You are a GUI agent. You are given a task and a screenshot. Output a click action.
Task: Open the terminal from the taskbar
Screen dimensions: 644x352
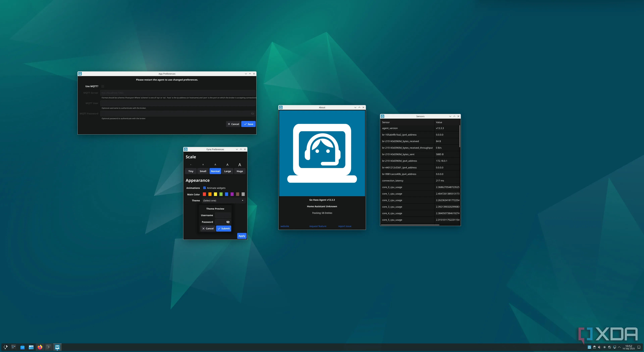click(48, 347)
